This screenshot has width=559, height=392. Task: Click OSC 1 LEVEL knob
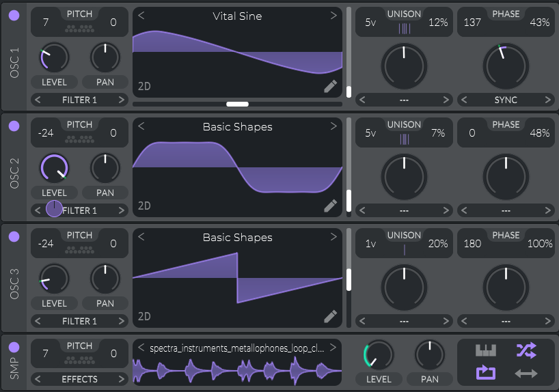(54, 57)
